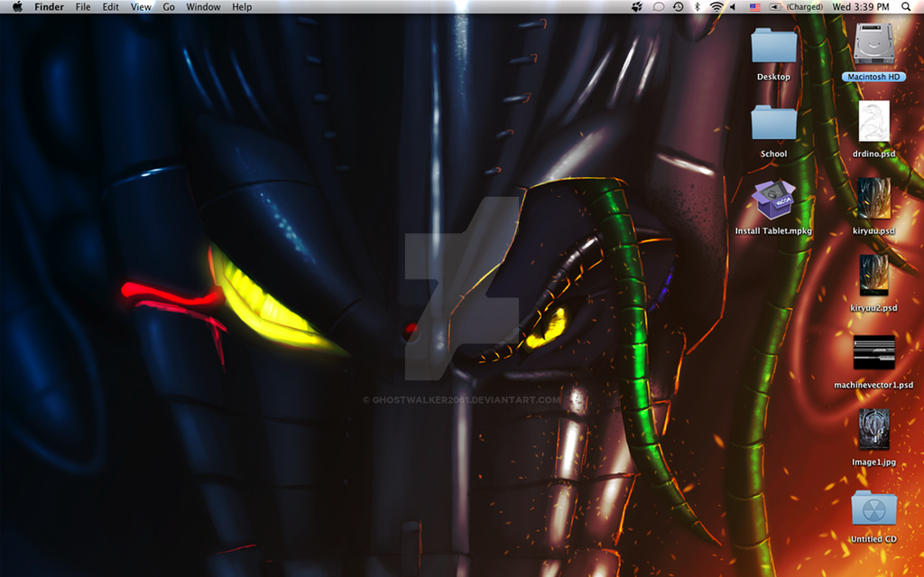
Task: Select the kiryuu2.psd file thumbnail
Action: click(x=873, y=275)
